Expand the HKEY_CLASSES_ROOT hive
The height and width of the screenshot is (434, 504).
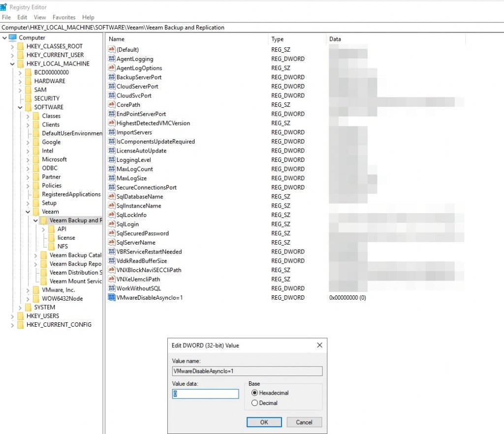point(12,47)
